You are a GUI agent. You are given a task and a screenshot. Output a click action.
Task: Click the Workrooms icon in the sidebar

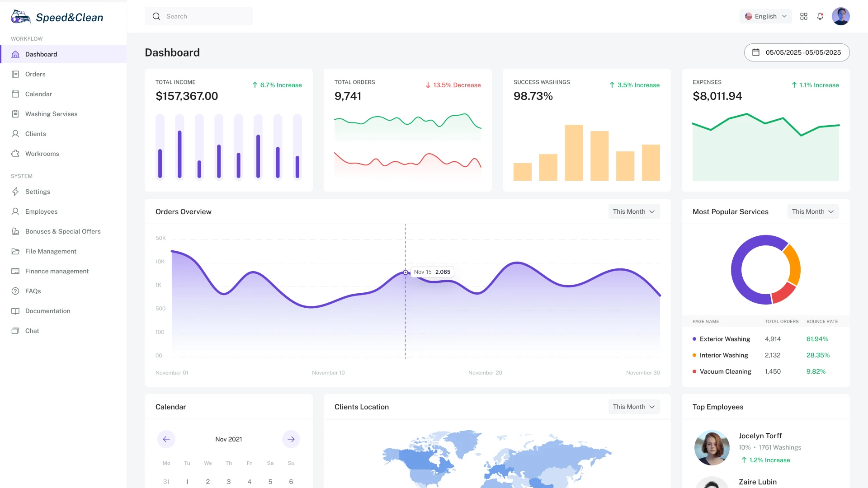(16, 154)
